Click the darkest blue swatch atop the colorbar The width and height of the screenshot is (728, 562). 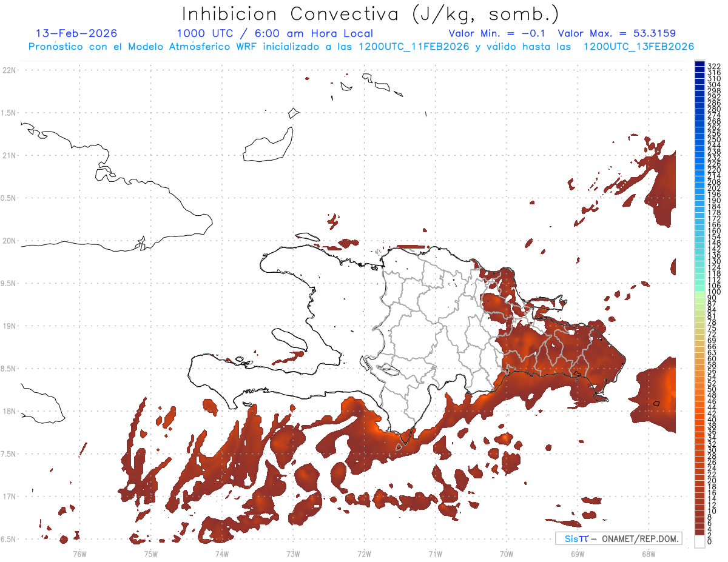(699, 64)
